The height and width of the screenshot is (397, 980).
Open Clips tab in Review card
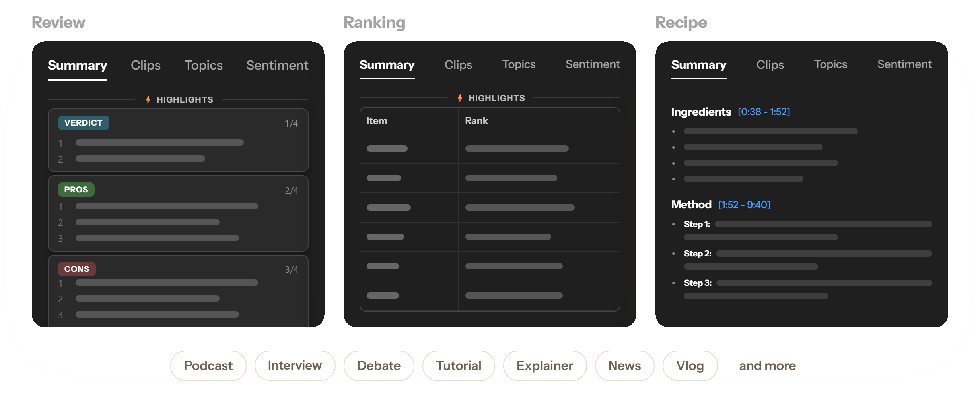(146, 65)
